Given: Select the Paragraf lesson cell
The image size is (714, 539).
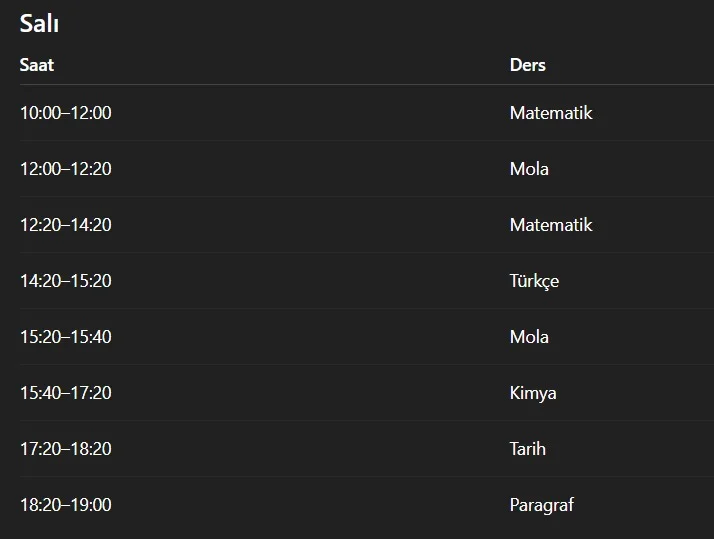Looking at the screenshot, I should coord(542,505).
